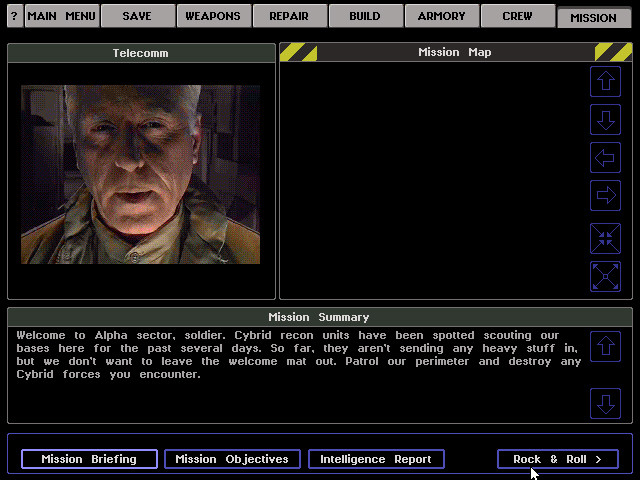Click the text 'Welcome to Alpha sector, soldier.'
This screenshot has width=640, height=480.
[121, 336]
